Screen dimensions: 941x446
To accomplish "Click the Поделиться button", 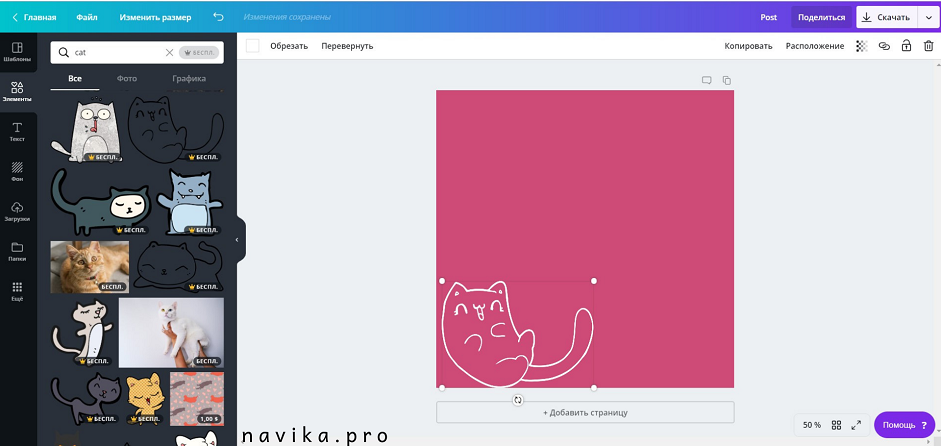I will pos(821,17).
